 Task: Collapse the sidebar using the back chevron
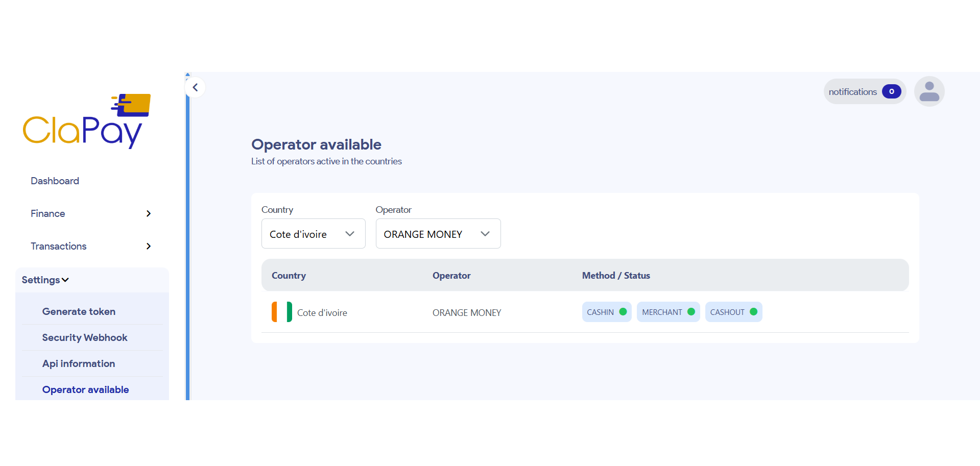tap(195, 87)
